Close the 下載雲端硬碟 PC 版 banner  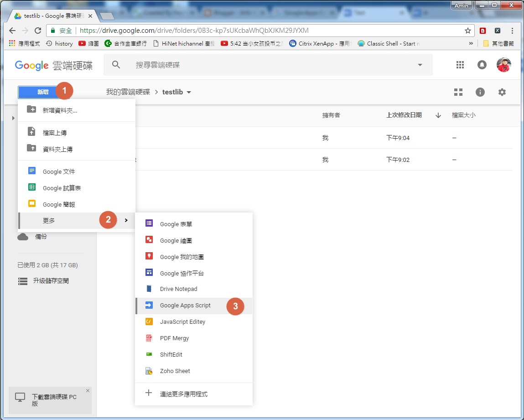click(x=88, y=391)
